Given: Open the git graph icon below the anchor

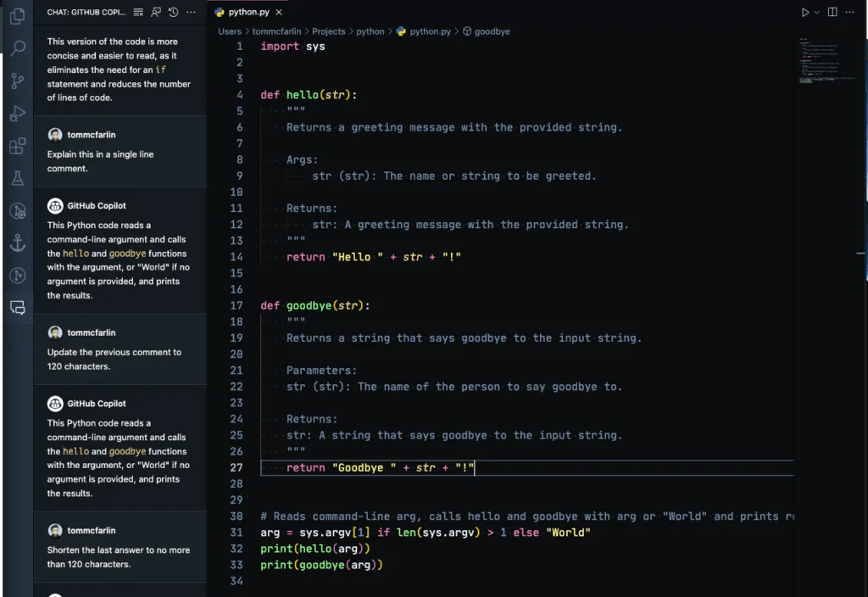Looking at the screenshot, I should click(17, 276).
